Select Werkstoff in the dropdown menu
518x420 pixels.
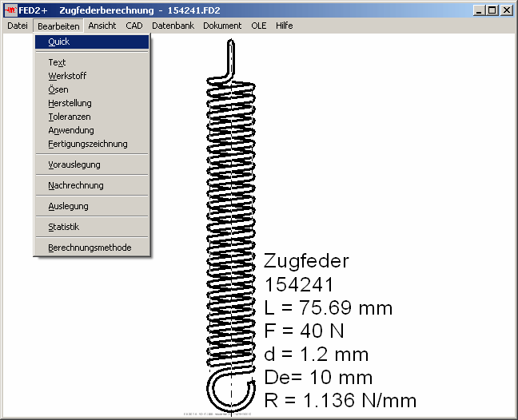pos(67,76)
